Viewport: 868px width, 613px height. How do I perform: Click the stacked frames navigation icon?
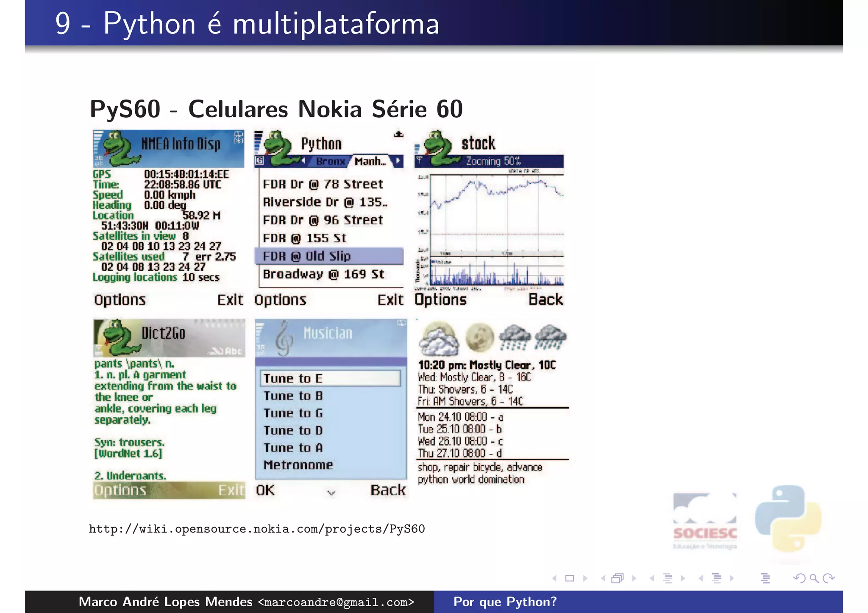[618, 578]
